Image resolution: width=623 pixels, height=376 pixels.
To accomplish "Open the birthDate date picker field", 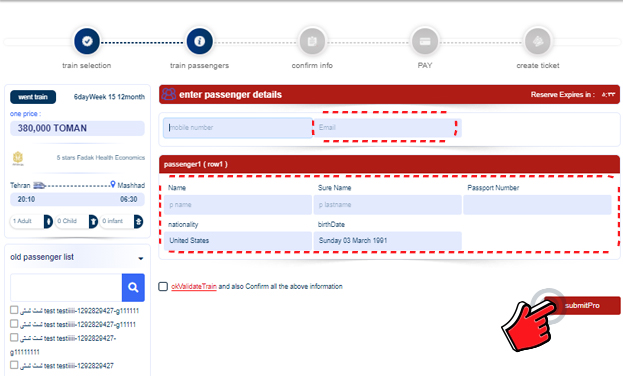I will pos(387,240).
